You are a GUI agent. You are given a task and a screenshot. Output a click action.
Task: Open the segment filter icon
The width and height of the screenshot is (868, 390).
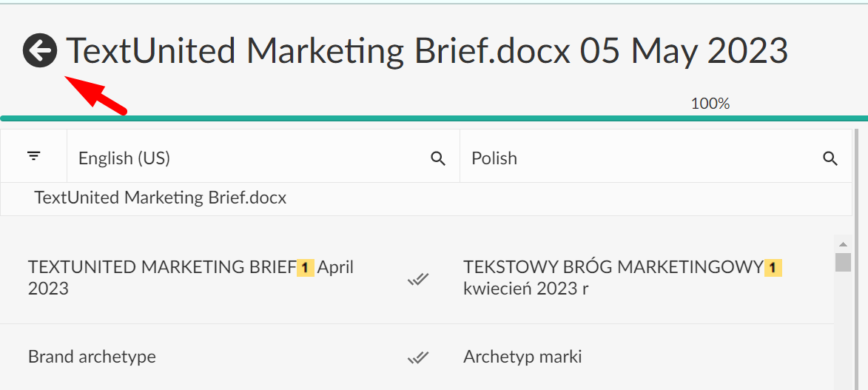(33, 156)
